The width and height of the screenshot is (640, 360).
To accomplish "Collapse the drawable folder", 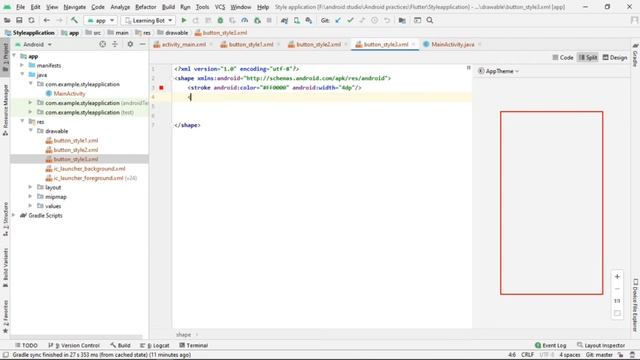I will pyautogui.click(x=31, y=131).
